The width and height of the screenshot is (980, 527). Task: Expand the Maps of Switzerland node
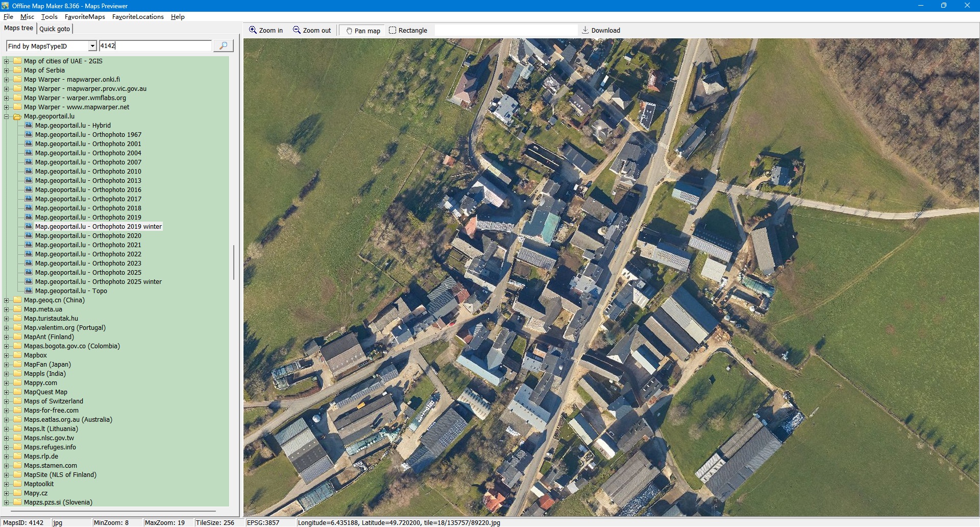point(7,401)
